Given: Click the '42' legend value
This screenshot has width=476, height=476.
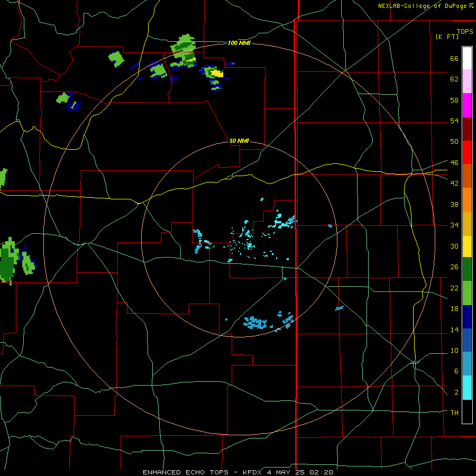Looking at the screenshot, I should [x=454, y=183].
